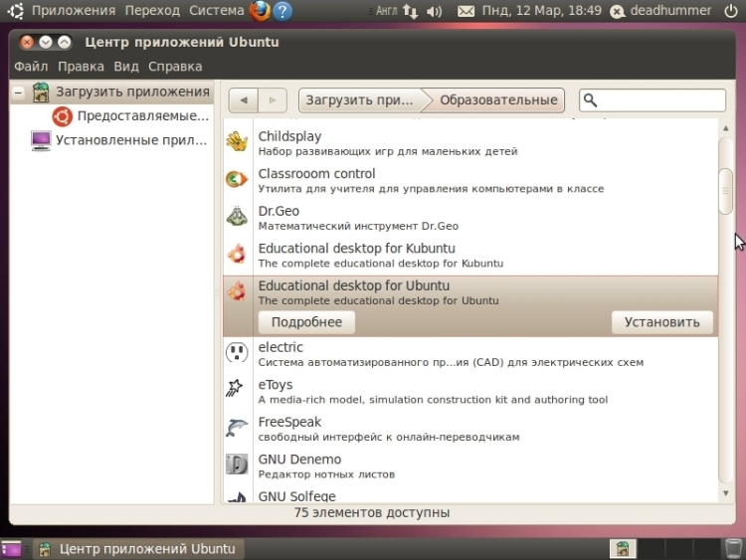Collapse the Загрузить приложения tree node
This screenshot has height=560, width=746.
(x=18, y=93)
